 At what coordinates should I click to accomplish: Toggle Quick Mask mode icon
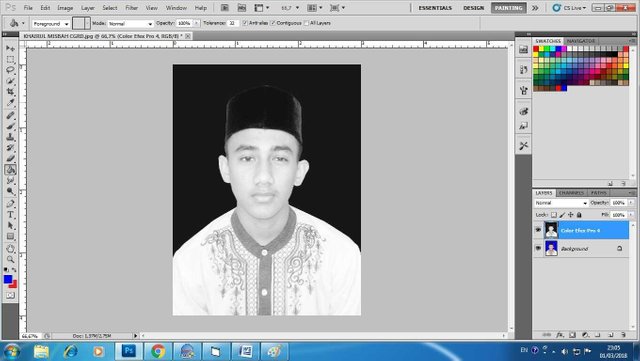click(x=10, y=295)
